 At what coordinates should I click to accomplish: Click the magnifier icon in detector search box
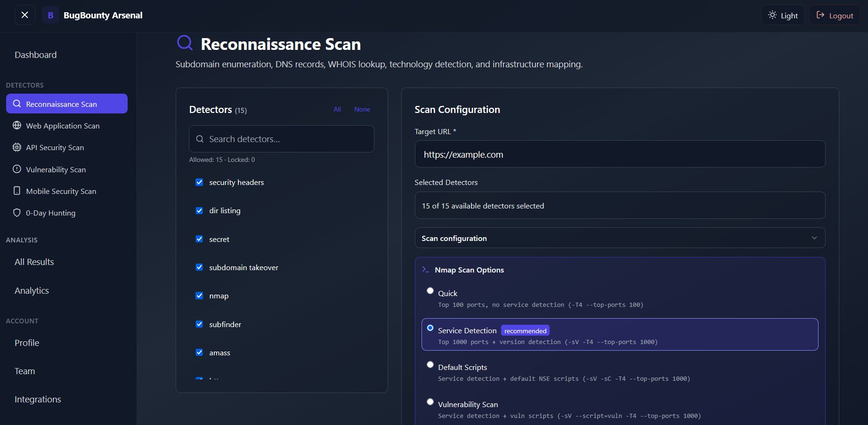(x=200, y=139)
